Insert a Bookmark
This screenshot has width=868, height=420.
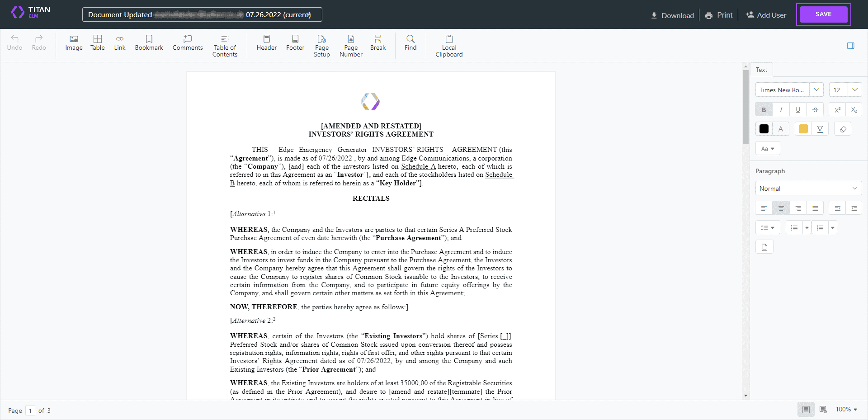click(149, 43)
